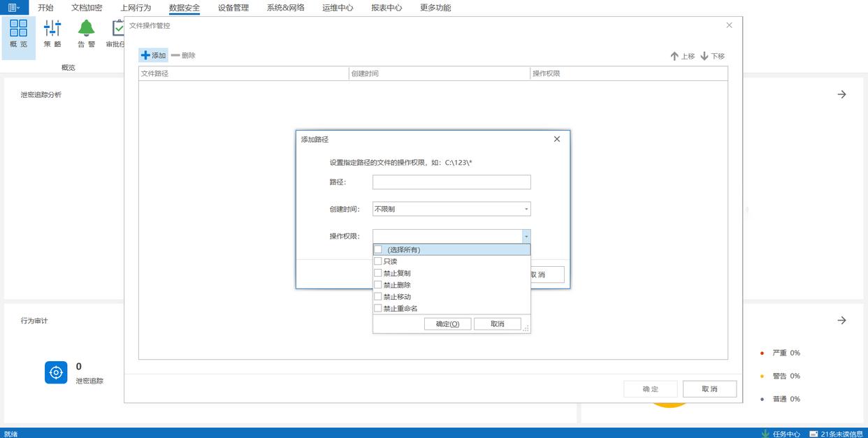
Task: Open the 21条未读信息 message icon
Action: click(813, 434)
